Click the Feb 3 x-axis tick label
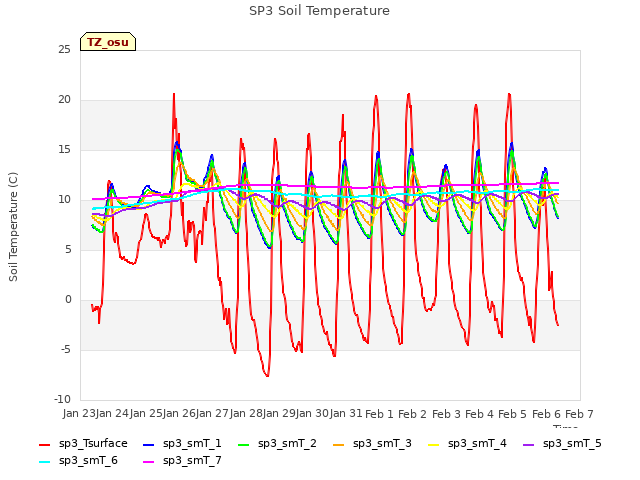The height and width of the screenshot is (480, 640). 446,414
